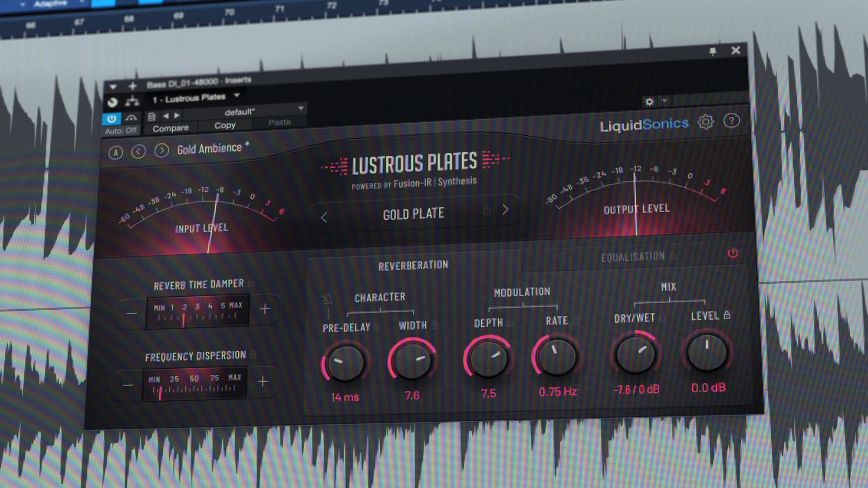
Task: Toggle the Depth lock icon
Action: (x=510, y=322)
